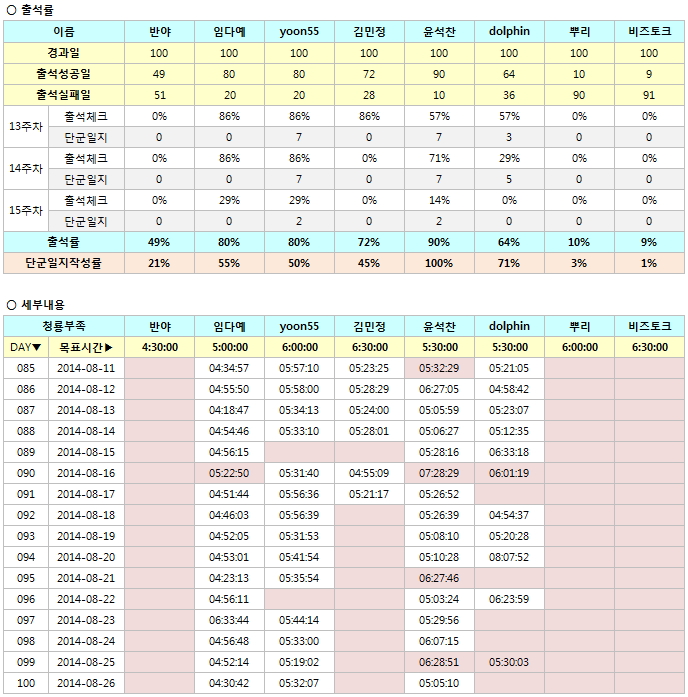This screenshot has width=688, height=697.
Task: Select day number 099
Action: (x=26, y=662)
